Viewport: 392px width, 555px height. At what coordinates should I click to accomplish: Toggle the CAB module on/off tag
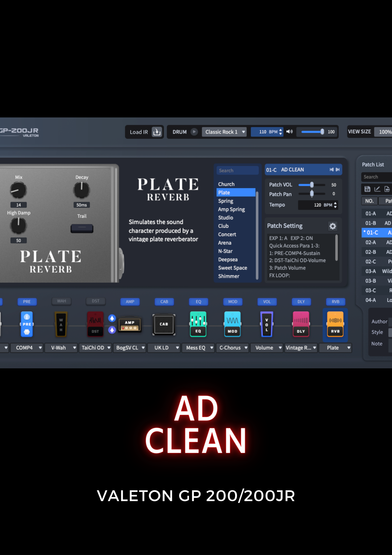pyautogui.click(x=164, y=302)
